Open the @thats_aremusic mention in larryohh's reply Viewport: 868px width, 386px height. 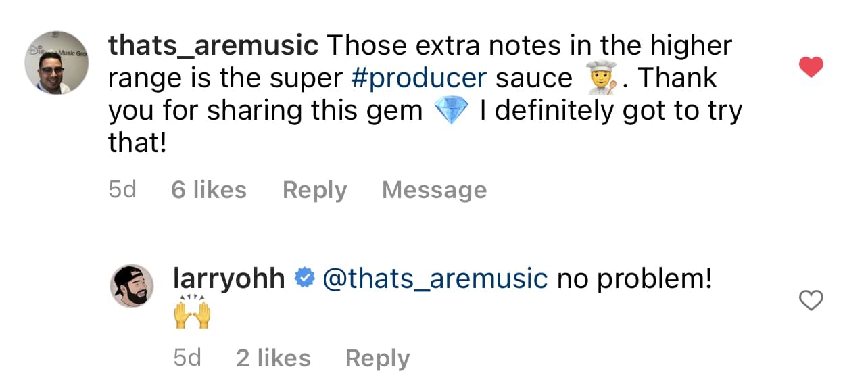pos(435,278)
